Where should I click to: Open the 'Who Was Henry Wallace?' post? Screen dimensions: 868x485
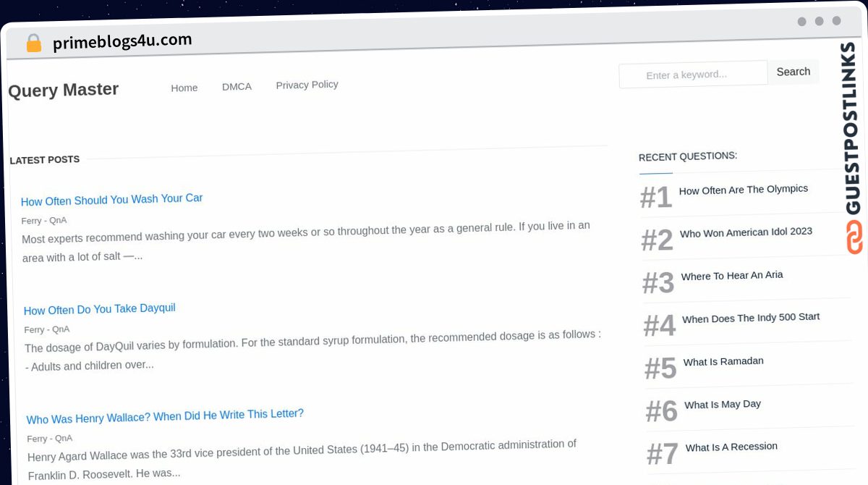point(165,416)
